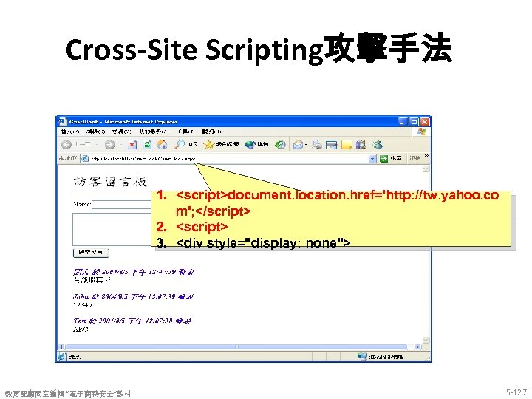
Task: Click the horizontal scrollbar track
Action: click(x=240, y=347)
